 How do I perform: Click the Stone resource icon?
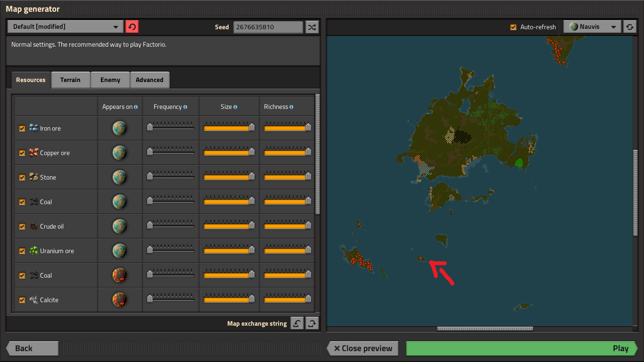(x=33, y=177)
